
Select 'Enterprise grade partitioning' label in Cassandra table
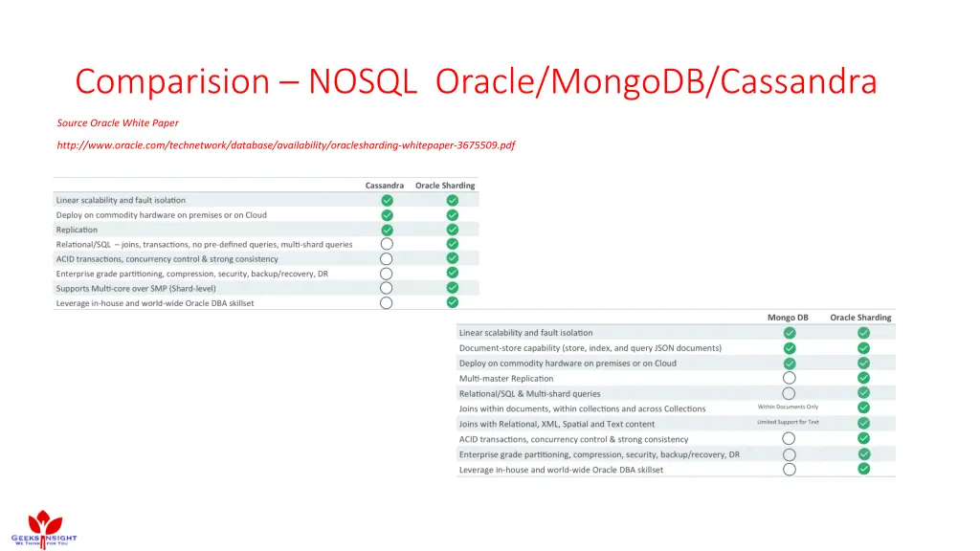(x=191, y=274)
